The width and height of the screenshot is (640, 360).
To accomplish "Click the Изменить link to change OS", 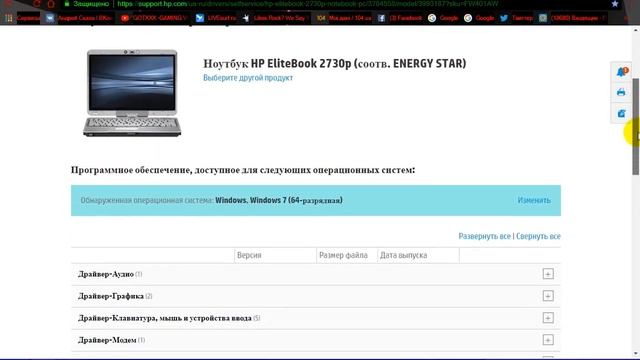I will tap(534, 200).
